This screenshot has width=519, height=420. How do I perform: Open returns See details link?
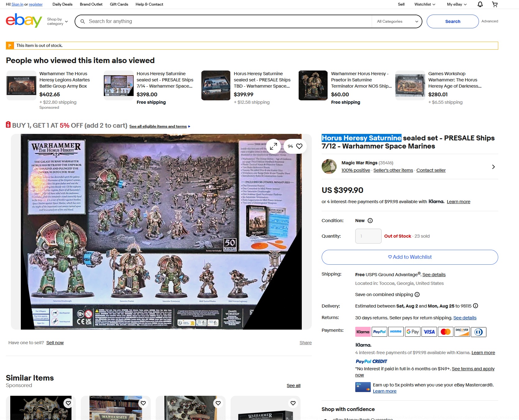(x=465, y=318)
